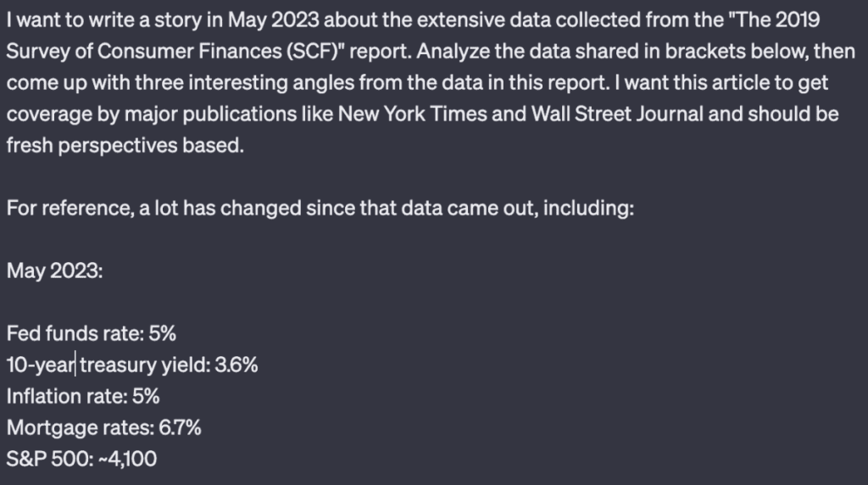Click the value "6.7%" in mortgage rates
Viewport: 868px width, 485px height.
tap(180, 428)
